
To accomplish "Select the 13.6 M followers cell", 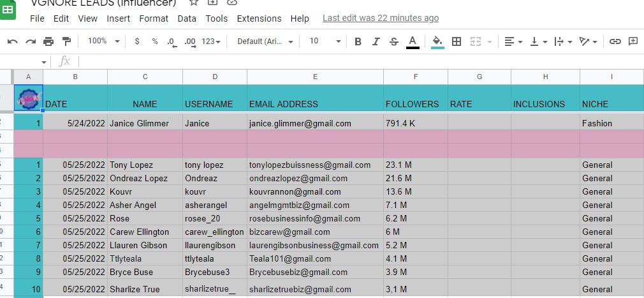I will point(416,191).
